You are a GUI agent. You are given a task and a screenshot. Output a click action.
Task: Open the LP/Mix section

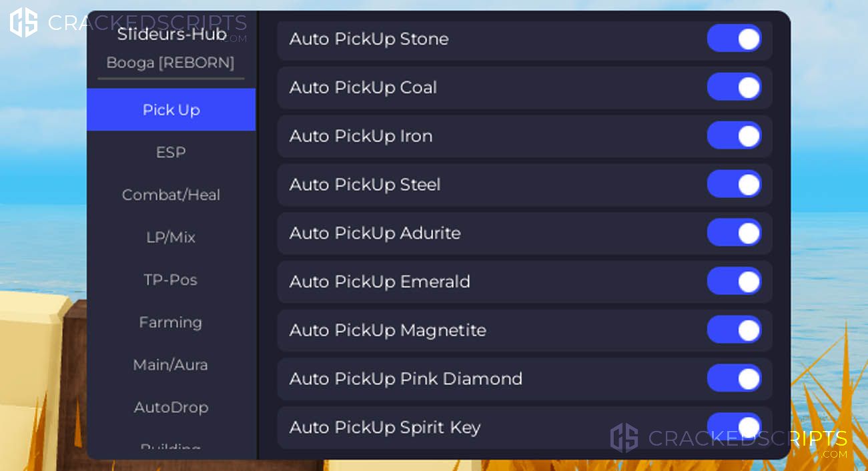click(x=171, y=238)
